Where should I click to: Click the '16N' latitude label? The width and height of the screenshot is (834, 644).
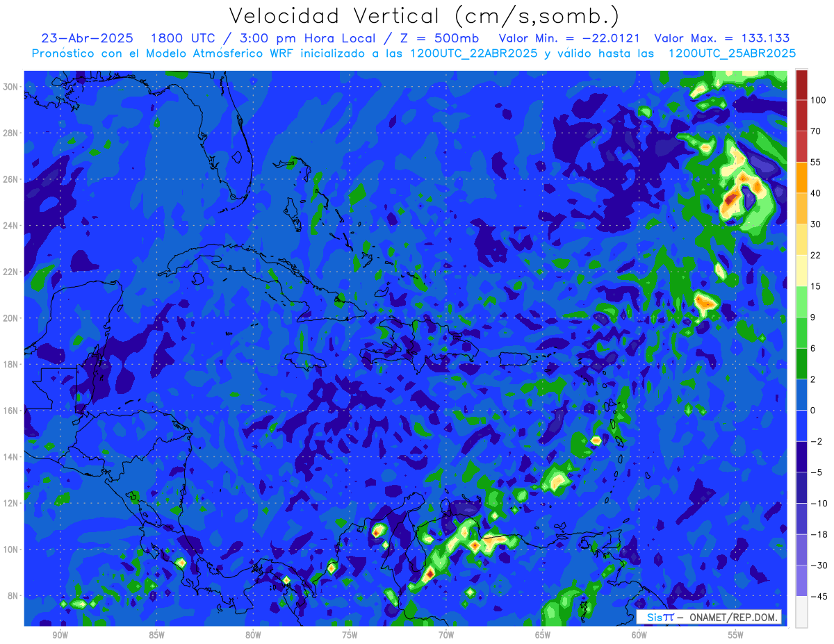(x=10, y=411)
